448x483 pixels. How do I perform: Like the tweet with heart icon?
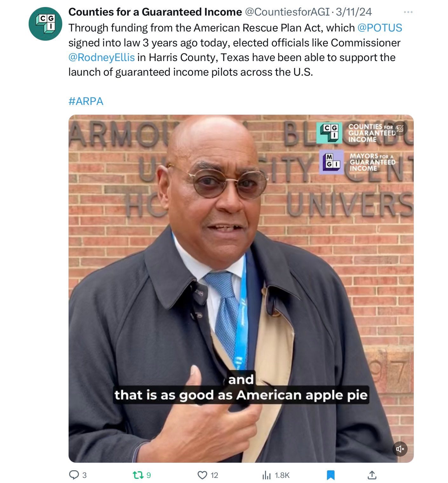pyautogui.click(x=202, y=475)
